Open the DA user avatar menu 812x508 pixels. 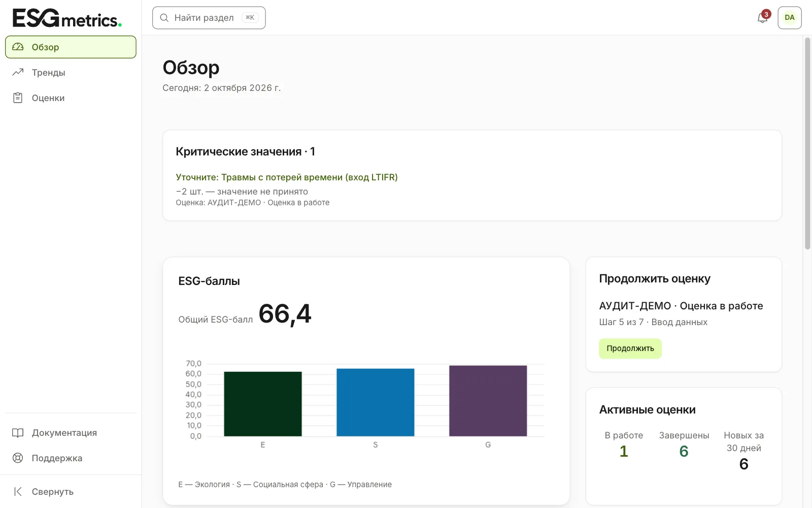(790, 17)
